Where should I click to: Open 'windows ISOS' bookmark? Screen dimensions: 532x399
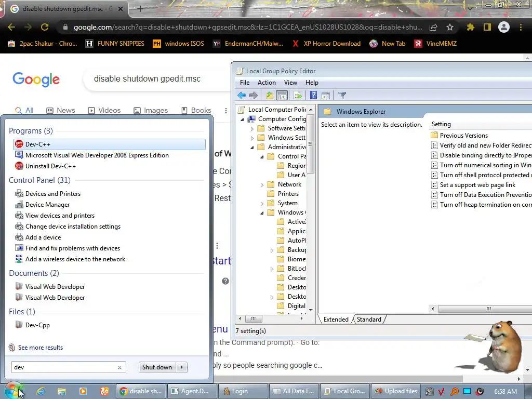179,44
